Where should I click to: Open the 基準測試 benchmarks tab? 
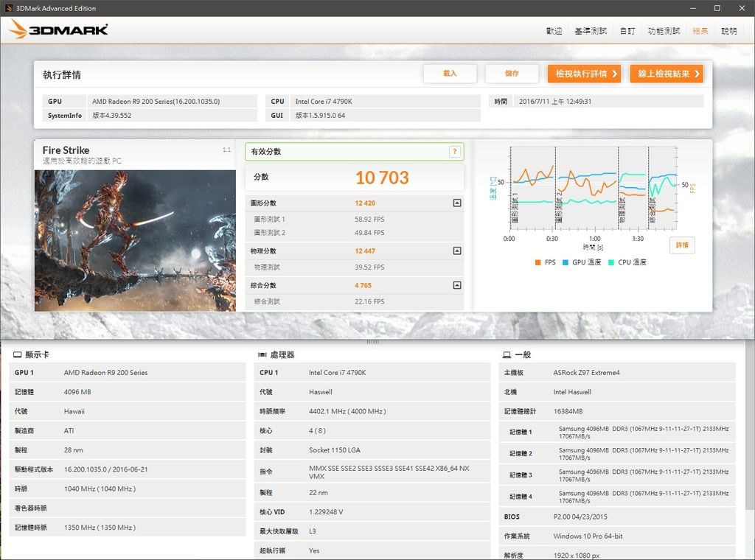(x=591, y=31)
